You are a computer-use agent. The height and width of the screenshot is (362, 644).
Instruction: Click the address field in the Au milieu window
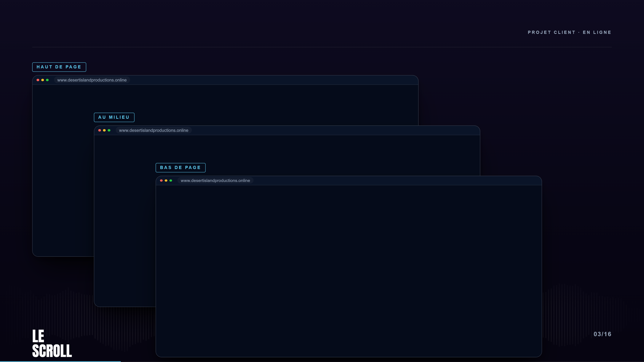(154, 130)
